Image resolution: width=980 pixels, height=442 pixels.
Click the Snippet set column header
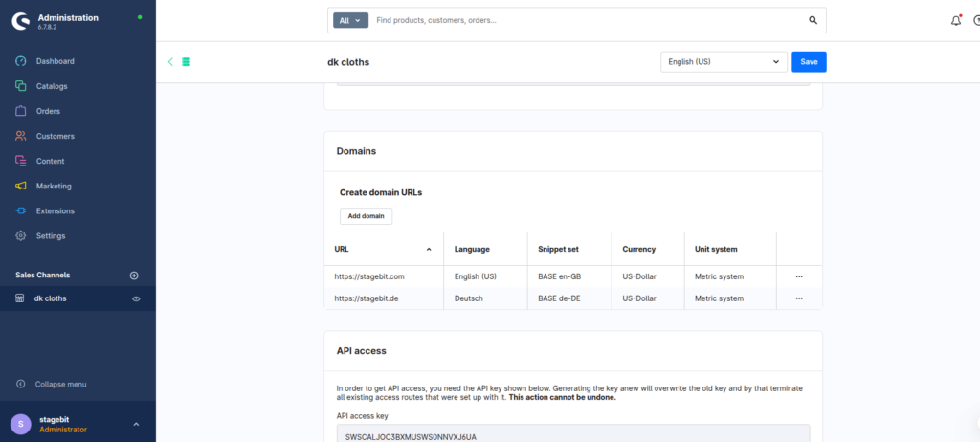(570, 249)
